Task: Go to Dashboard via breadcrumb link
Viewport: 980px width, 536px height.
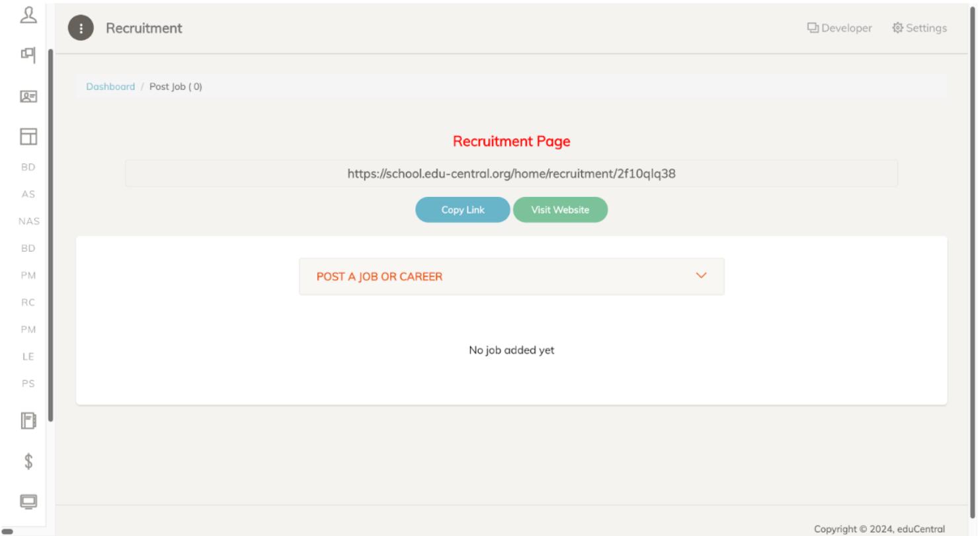Action: tap(110, 87)
